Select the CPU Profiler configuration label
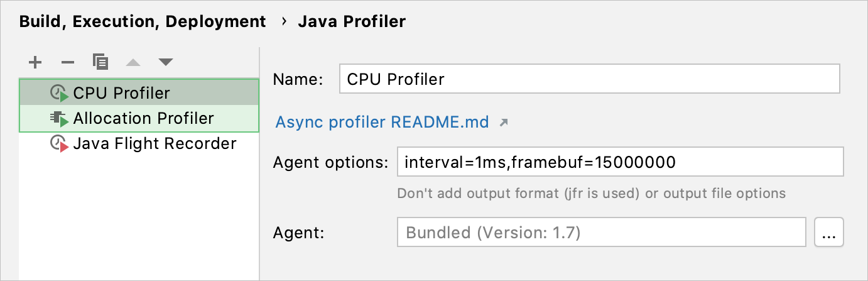Viewport: 868px width, 281px height. (121, 93)
